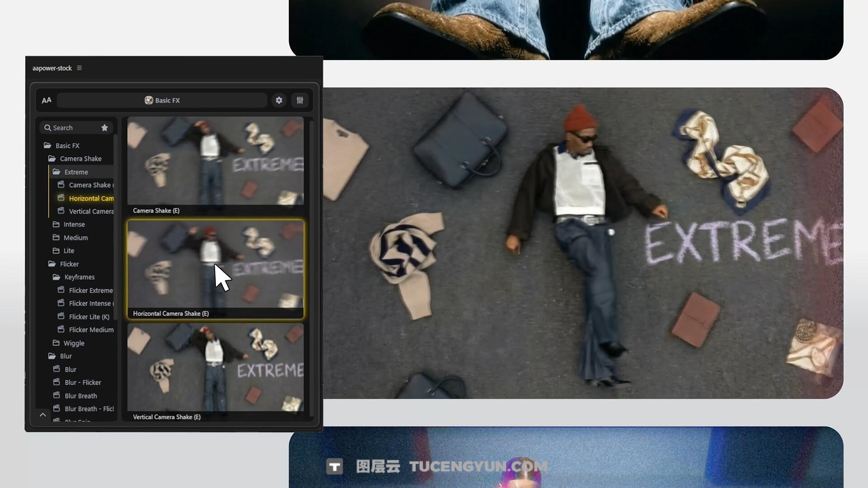The height and width of the screenshot is (488, 868).
Task: Expand the Intense folder
Action: point(74,225)
